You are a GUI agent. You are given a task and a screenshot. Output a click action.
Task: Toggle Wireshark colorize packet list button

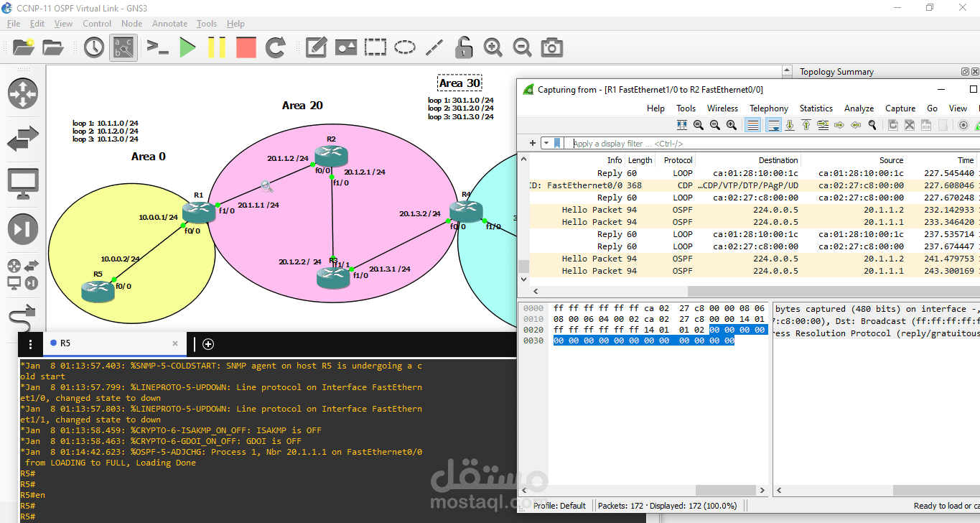point(752,125)
